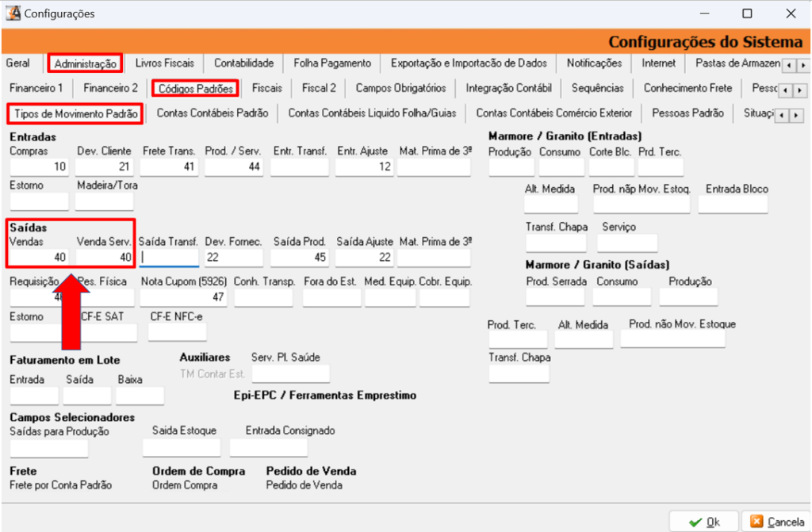Open the Fiscais sub-tab
Viewport: 812px width, 532px height.
266,88
